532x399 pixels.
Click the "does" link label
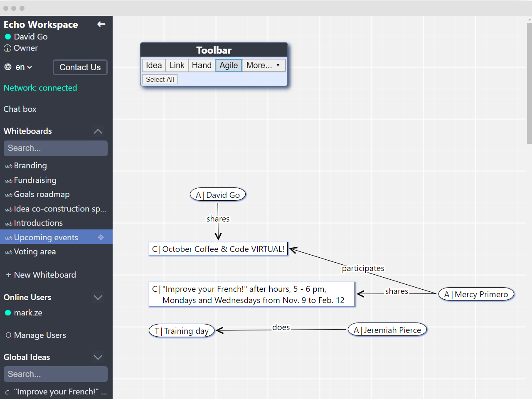point(281,328)
